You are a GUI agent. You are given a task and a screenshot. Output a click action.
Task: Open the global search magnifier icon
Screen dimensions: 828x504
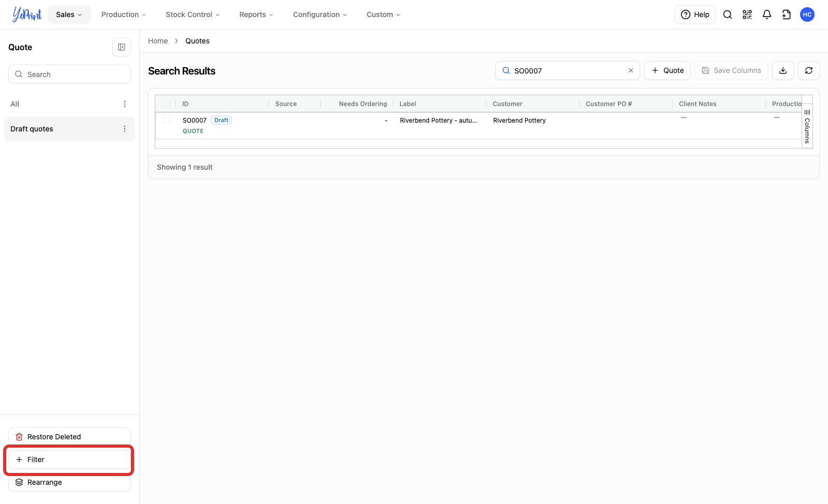click(x=728, y=14)
